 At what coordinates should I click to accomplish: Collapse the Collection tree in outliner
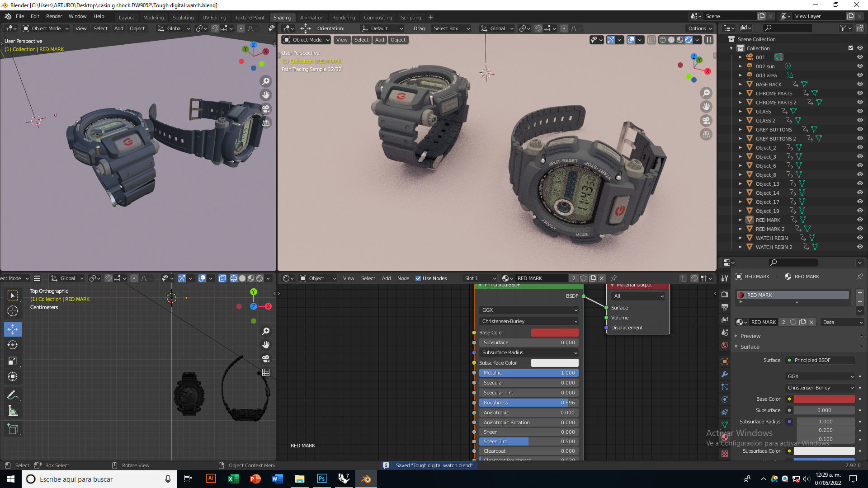[731, 48]
